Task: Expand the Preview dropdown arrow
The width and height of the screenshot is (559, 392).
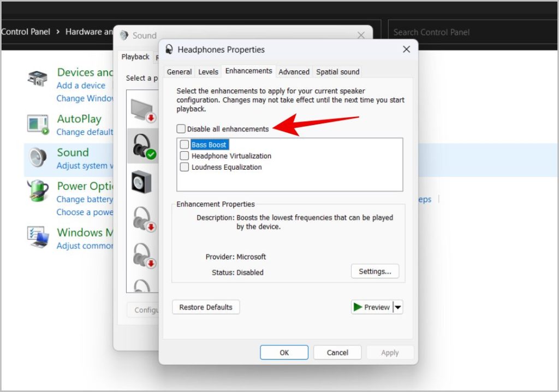Action: pyautogui.click(x=398, y=307)
